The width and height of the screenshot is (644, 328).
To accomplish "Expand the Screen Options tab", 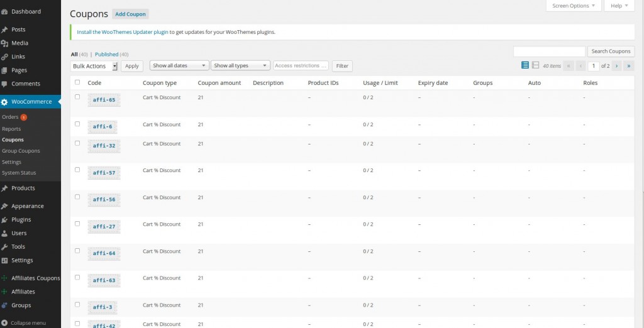I will coord(573,6).
